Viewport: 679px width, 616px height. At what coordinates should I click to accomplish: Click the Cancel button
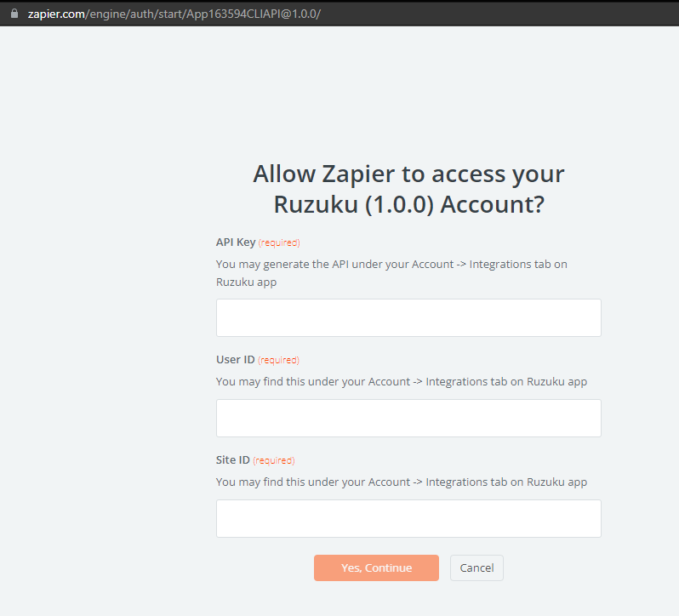[x=476, y=568]
